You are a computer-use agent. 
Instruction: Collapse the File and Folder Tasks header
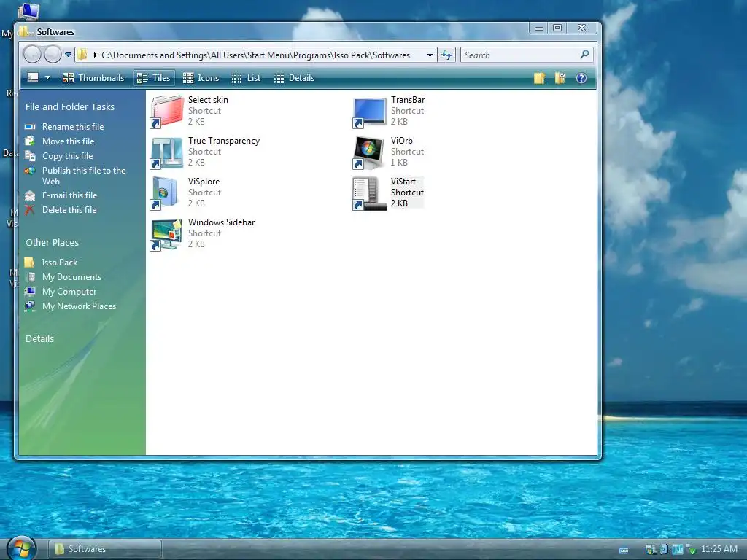pyautogui.click(x=70, y=106)
